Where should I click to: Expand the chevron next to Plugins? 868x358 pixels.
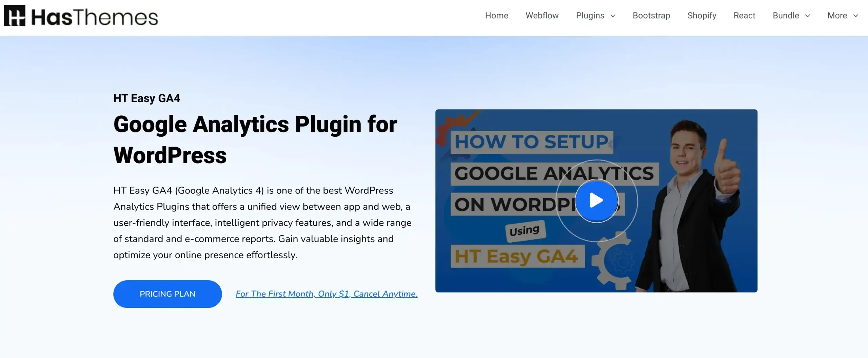click(x=613, y=16)
